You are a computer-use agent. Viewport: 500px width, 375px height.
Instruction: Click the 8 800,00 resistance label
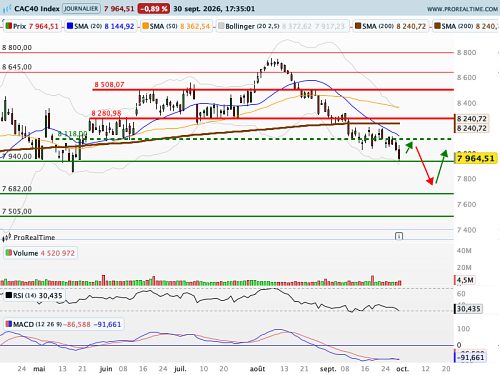click(17, 48)
